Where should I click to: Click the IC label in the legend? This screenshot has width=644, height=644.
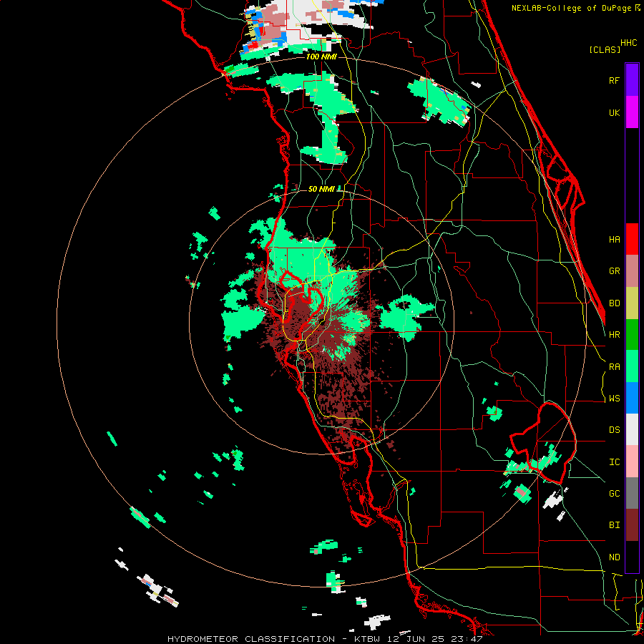coord(614,462)
